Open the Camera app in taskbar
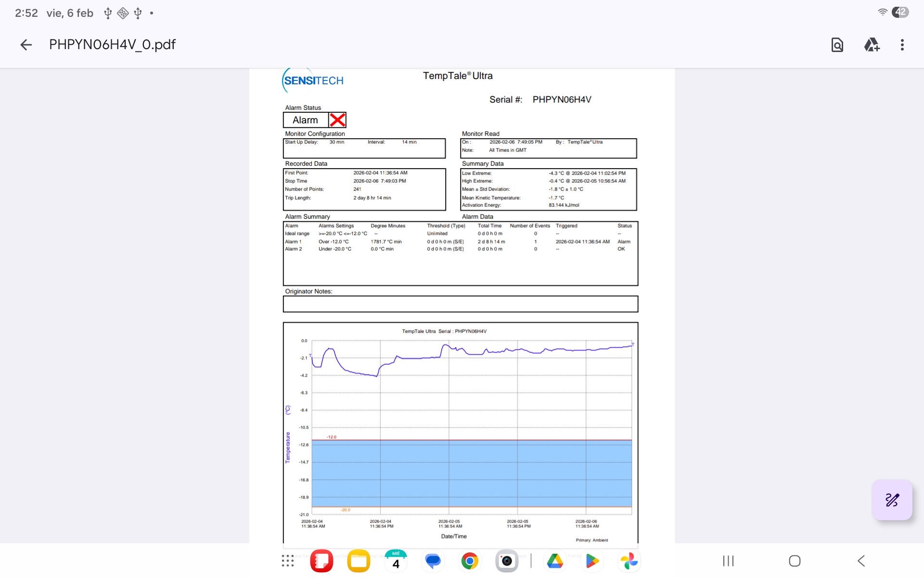This screenshot has width=924, height=578. pyautogui.click(x=506, y=561)
